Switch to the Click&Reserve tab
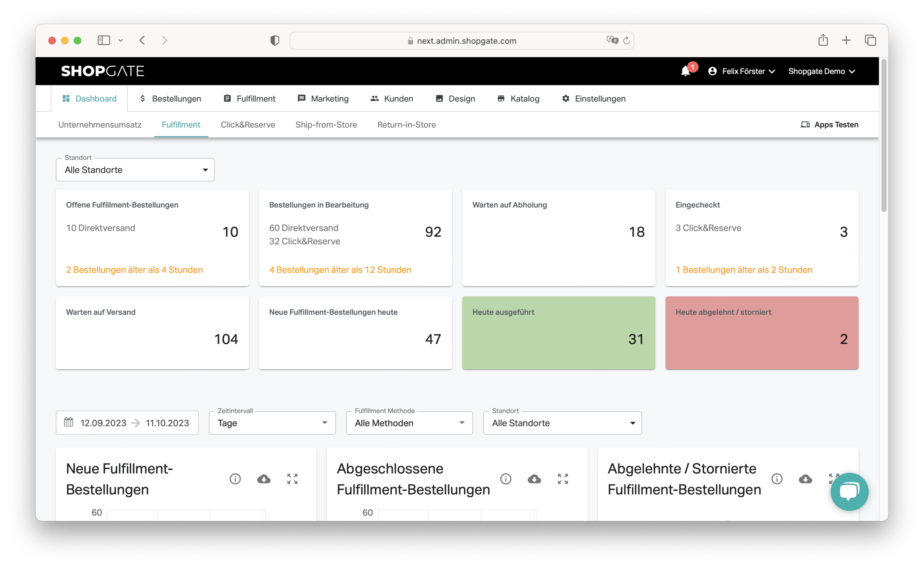This screenshot has width=924, height=568. (x=248, y=124)
